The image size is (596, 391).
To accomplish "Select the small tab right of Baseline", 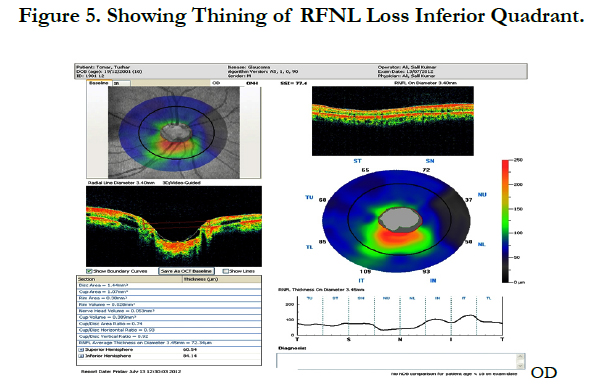I will [x=121, y=83].
